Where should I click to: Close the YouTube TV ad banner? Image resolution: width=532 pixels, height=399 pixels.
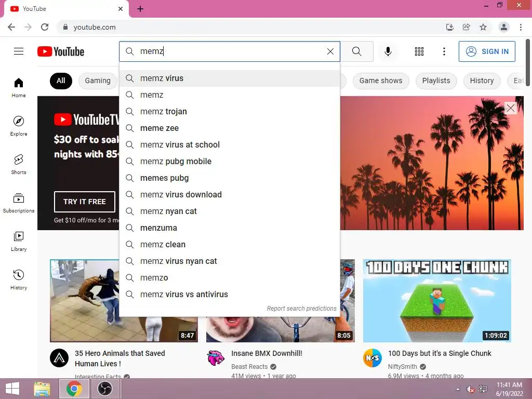tap(511, 108)
